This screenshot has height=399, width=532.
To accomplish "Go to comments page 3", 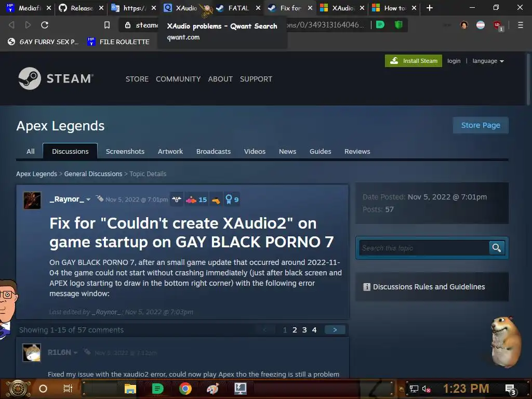I will click(304, 330).
